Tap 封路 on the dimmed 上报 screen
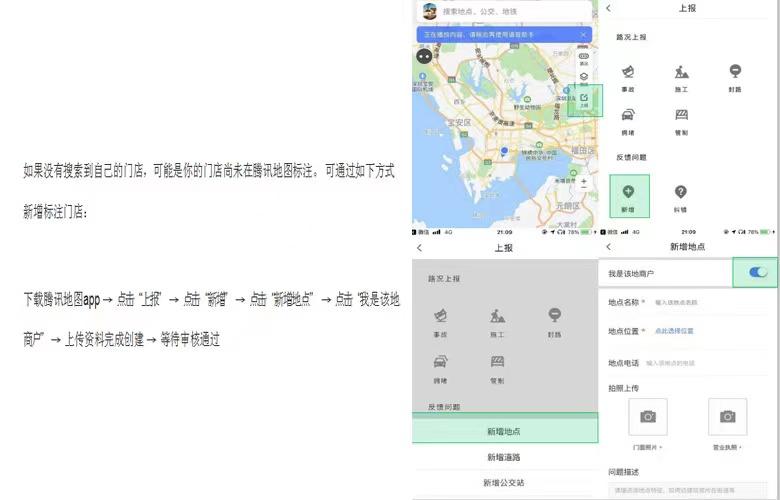780x500 pixels. pyautogui.click(x=554, y=323)
